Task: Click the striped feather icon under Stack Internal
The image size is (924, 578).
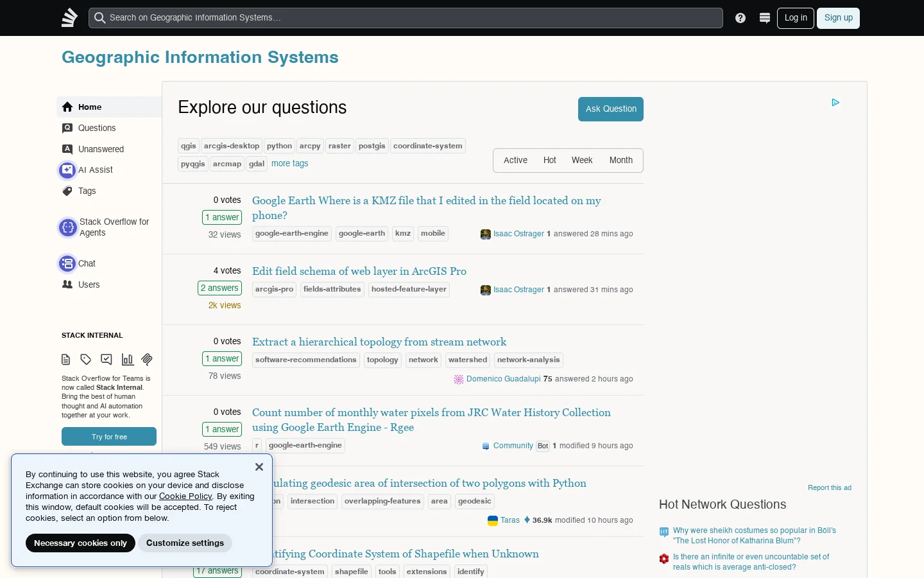Action: pos(147,360)
